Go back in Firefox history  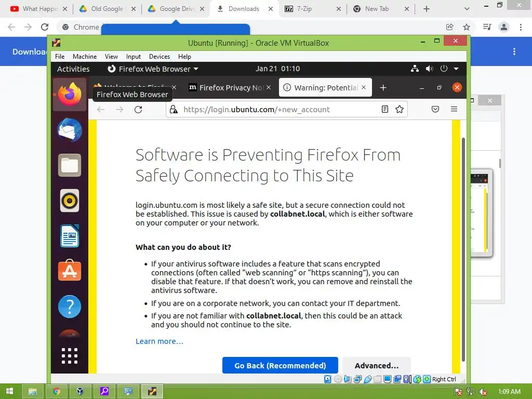pyautogui.click(x=101, y=109)
